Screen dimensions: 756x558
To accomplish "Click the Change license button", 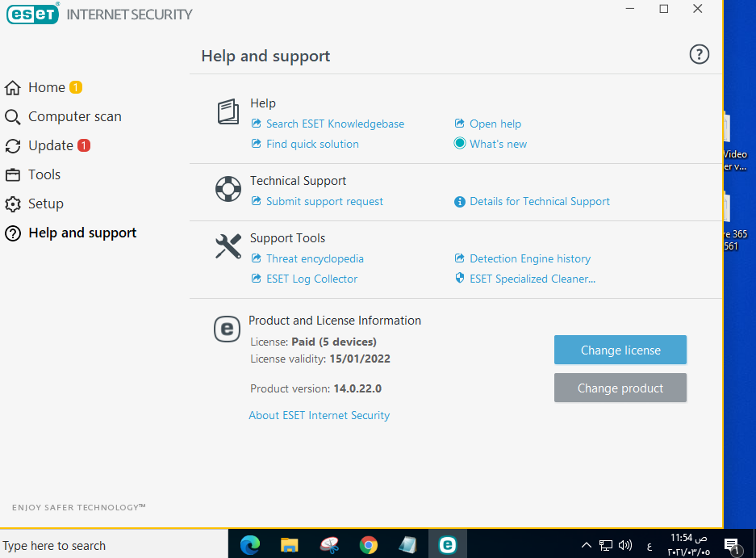I will 620,350.
